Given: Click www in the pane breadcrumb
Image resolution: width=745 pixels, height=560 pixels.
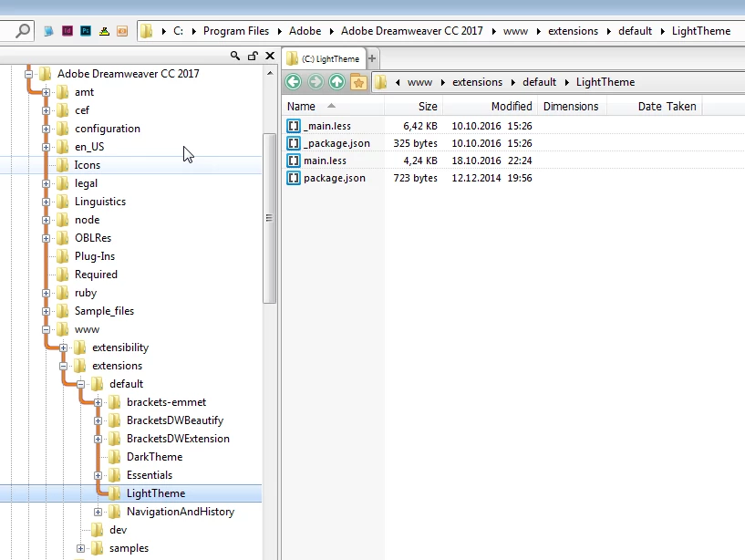Looking at the screenshot, I should click(x=420, y=82).
